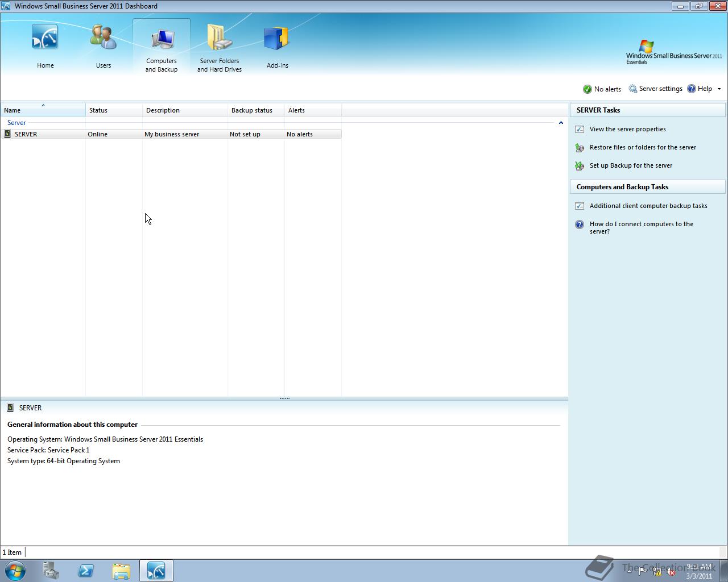
Task: Open Server settings
Action: click(660, 89)
